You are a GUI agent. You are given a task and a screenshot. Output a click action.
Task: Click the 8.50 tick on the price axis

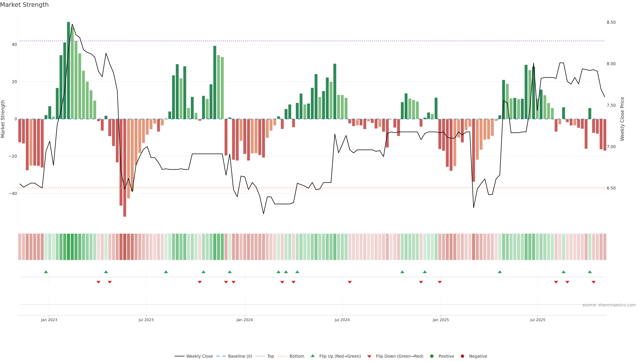611,22
